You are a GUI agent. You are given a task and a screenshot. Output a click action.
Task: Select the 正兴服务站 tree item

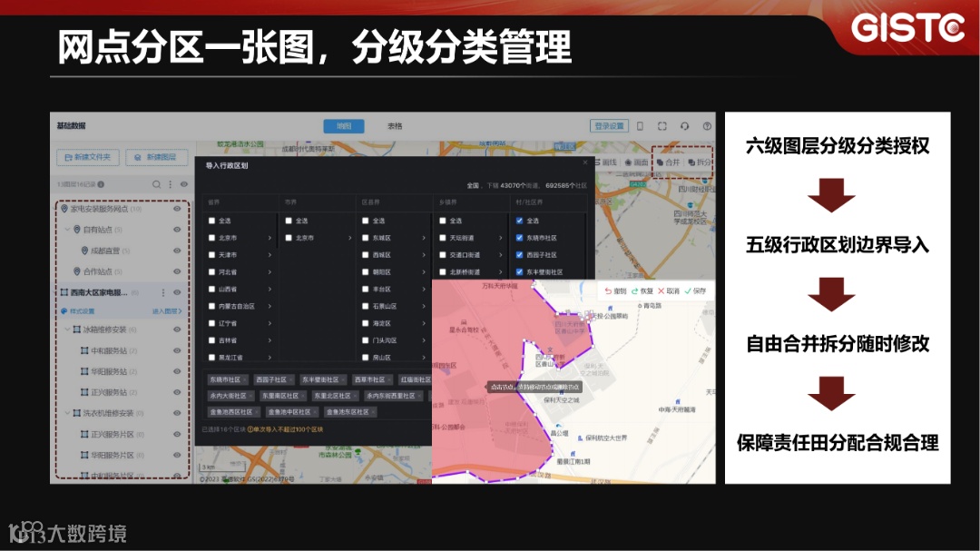[x=110, y=393]
